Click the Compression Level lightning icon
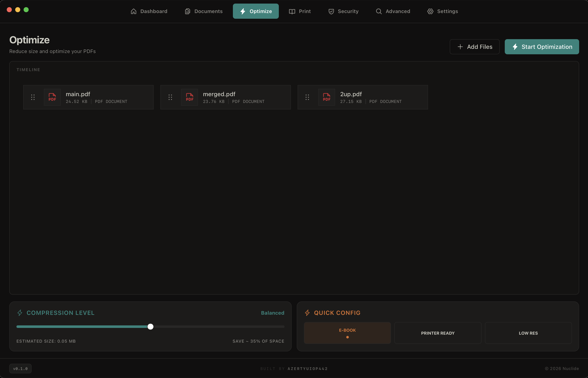 pyautogui.click(x=20, y=313)
